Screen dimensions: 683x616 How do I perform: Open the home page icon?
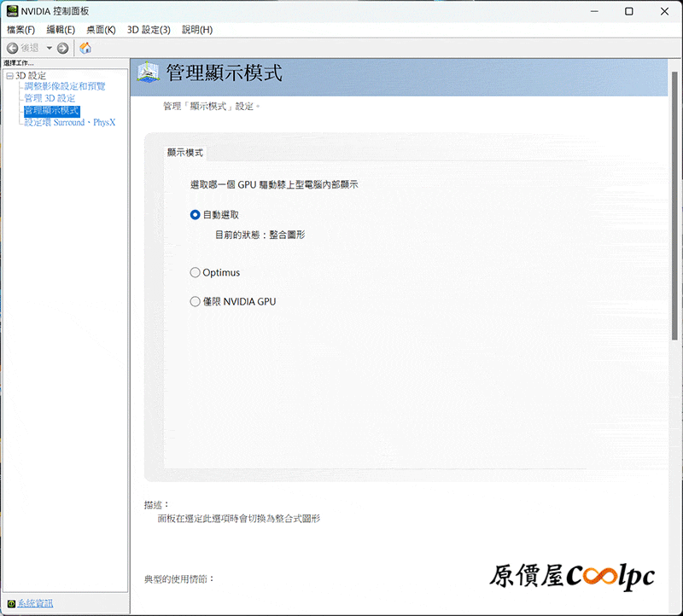coord(85,48)
